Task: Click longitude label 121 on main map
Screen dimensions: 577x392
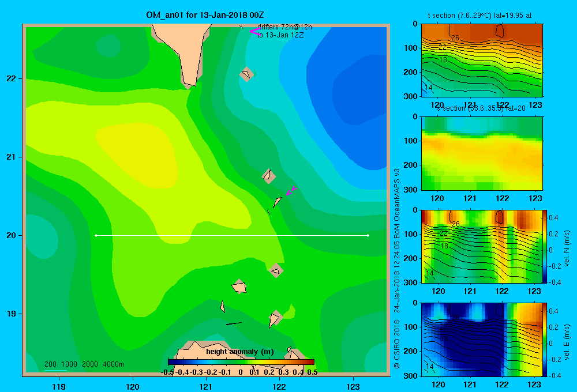Action: pyautogui.click(x=206, y=386)
